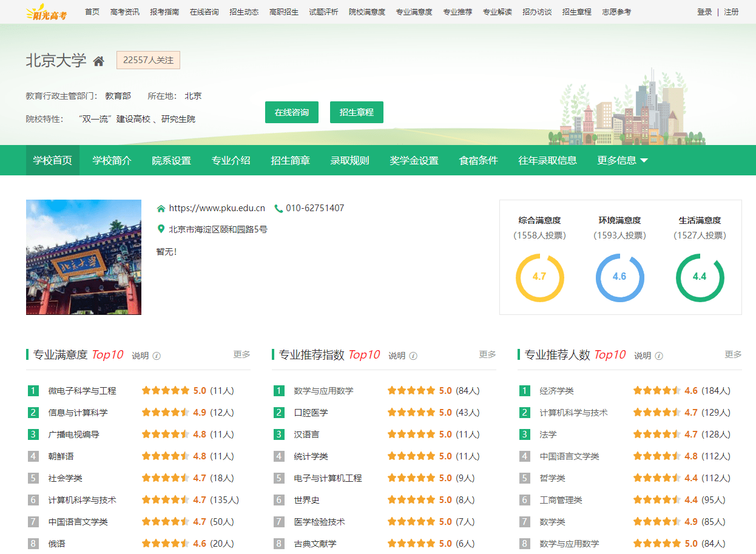Expand the 更多信息 dropdown menu
The height and width of the screenshot is (554, 756).
click(x=623, y=161)
